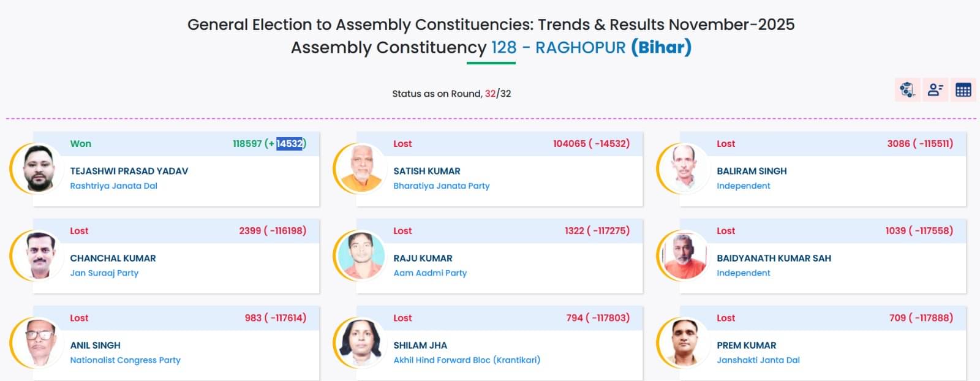Click the Rashtriya Janata Dal party label
This screenshot has height=381, width=980.
point(113,186)
